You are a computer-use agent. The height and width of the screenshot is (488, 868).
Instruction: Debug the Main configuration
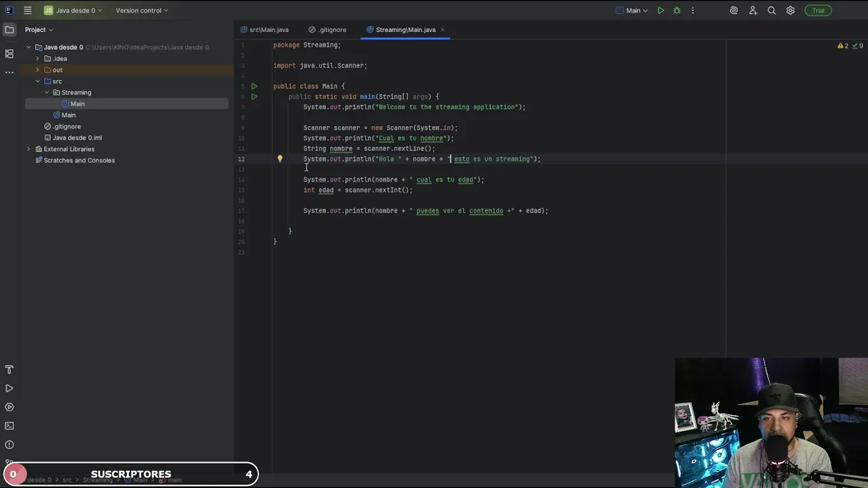677,10
